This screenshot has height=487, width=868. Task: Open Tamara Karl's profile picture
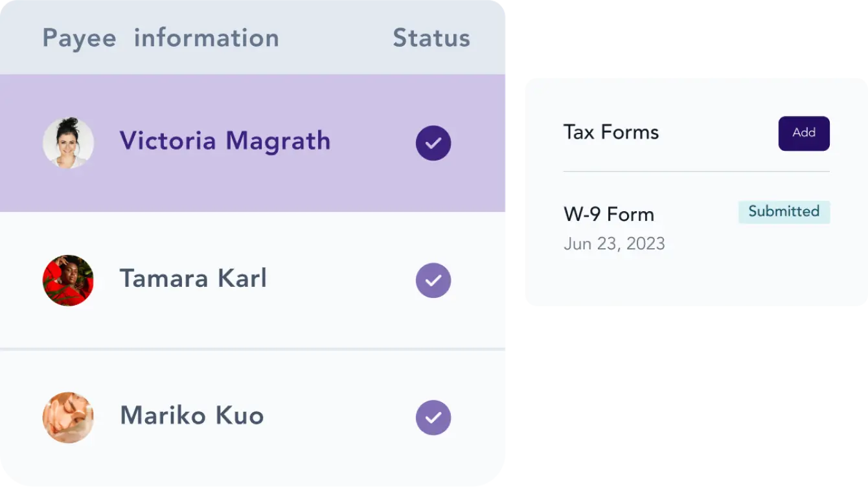pos(68,280)
